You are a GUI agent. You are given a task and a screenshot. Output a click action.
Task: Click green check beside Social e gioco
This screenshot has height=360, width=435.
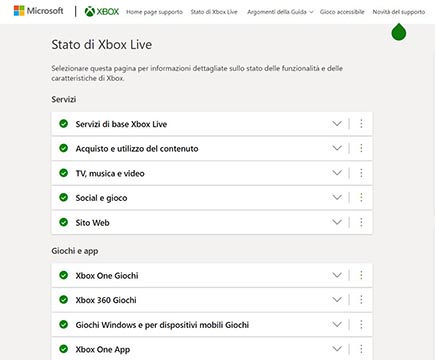click(x=63, y=197)
